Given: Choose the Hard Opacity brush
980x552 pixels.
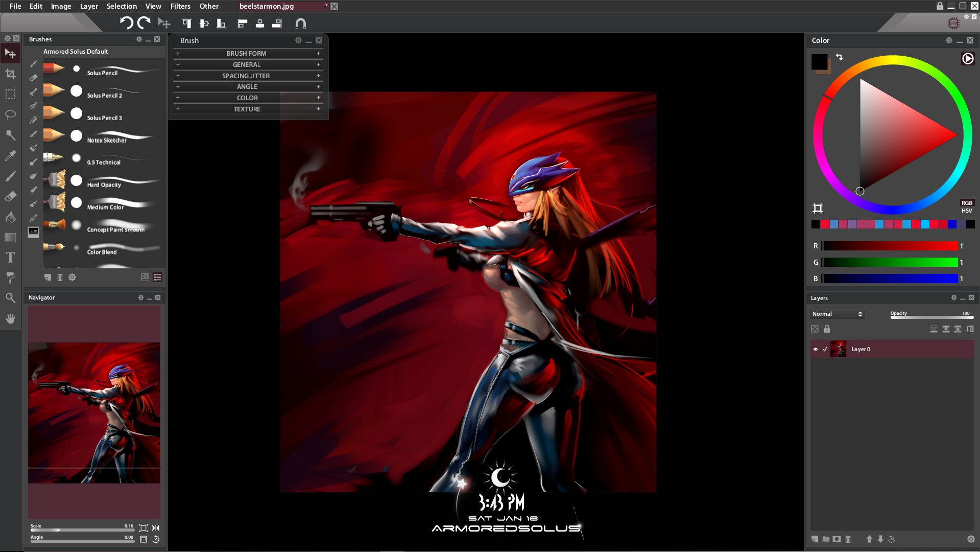Looking at the screenshot, I should click(104, 185).
